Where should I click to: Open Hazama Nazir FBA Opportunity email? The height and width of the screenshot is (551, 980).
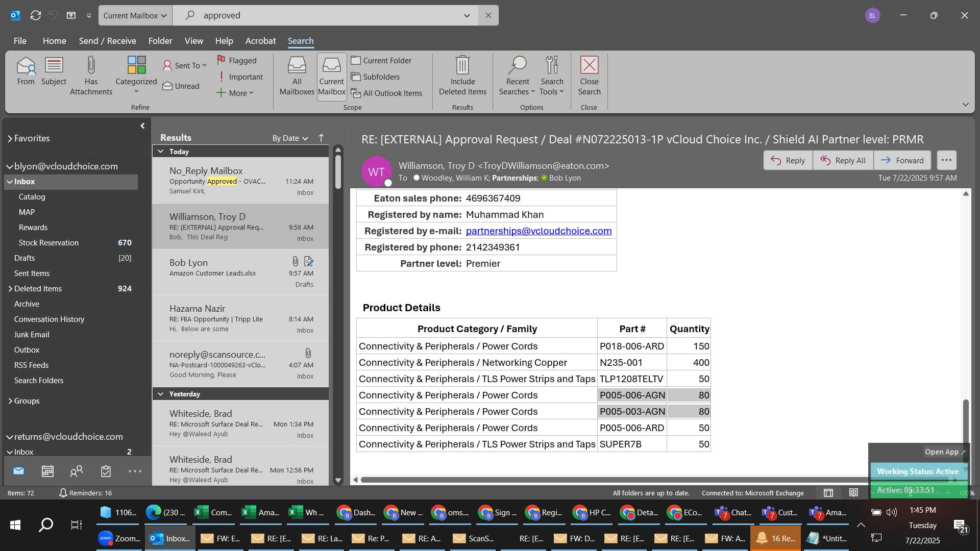240,318
